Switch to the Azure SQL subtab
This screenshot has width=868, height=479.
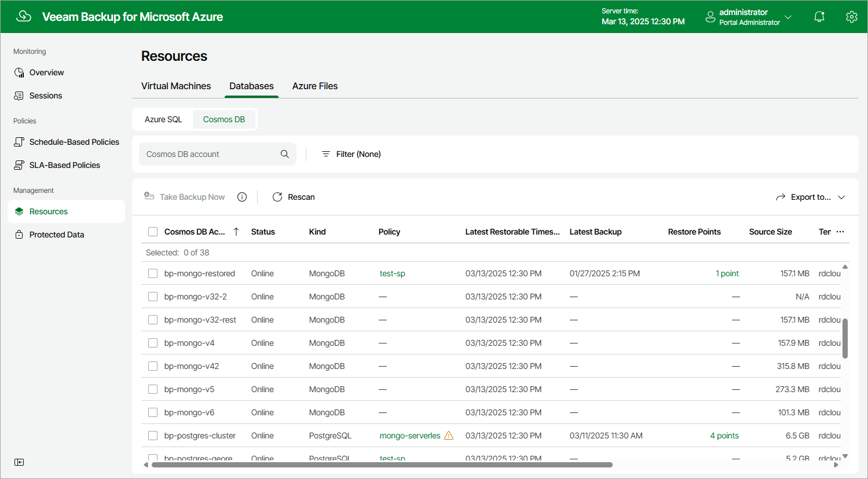(163, 119)
